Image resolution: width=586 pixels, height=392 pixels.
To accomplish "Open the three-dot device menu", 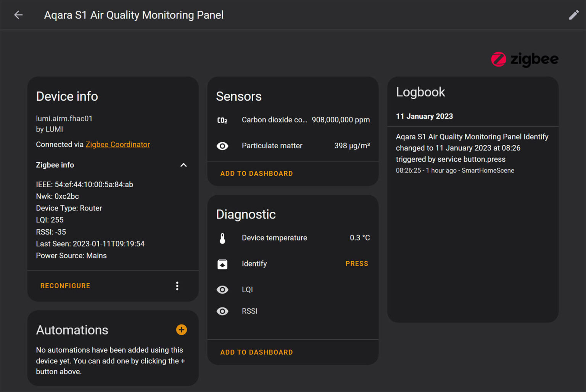I will pos(177,286).
